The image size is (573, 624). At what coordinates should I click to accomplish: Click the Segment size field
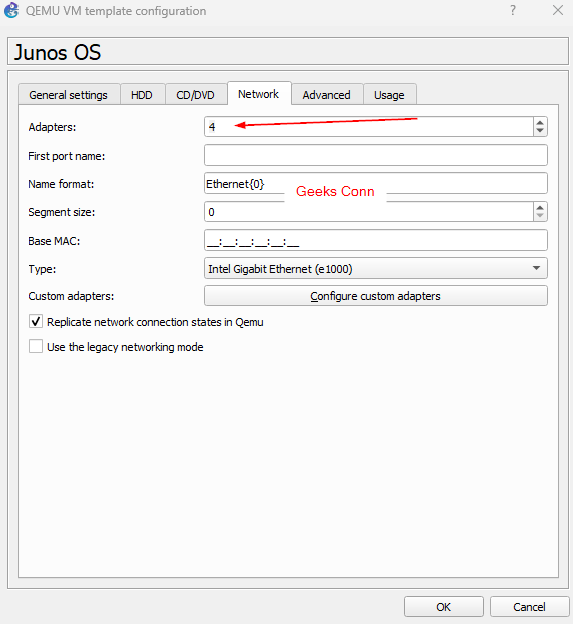(368, 212)
